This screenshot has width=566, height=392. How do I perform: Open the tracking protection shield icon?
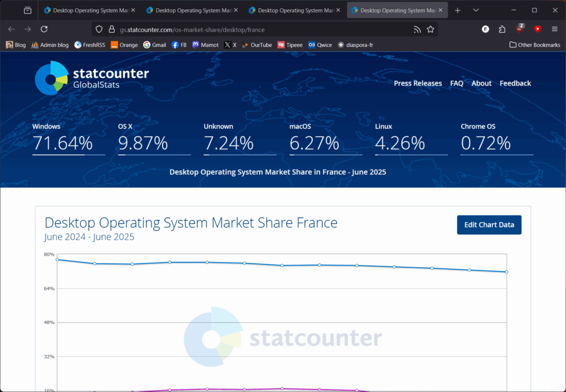(99, 29)
